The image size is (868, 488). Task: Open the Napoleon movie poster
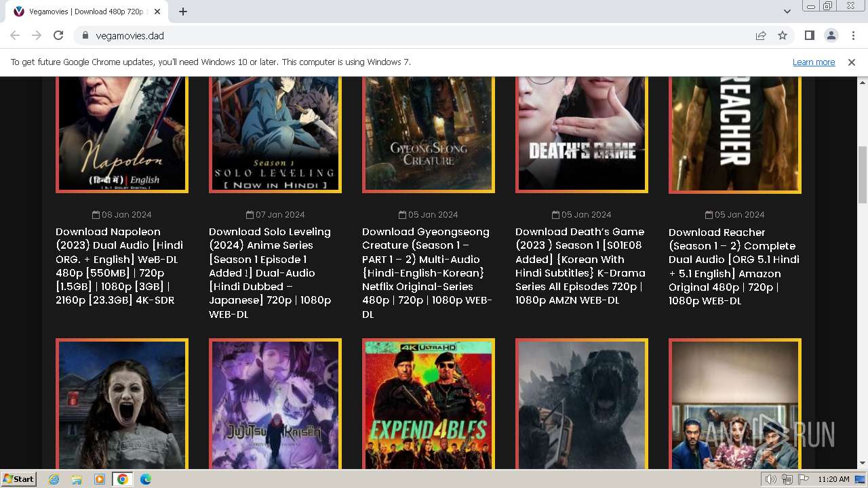tap(122, 134)
